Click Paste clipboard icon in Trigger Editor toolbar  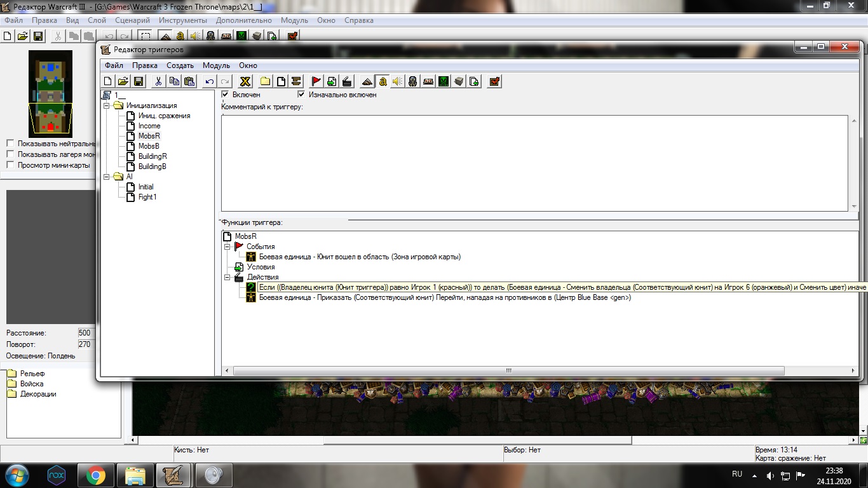pyautogui.click(x=189, y=81)
